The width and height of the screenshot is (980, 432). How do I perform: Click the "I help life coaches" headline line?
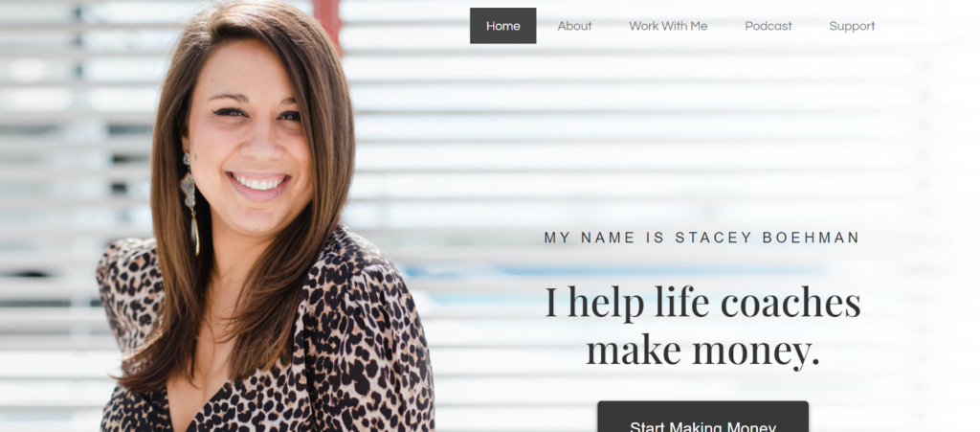[x=703, y=303]
